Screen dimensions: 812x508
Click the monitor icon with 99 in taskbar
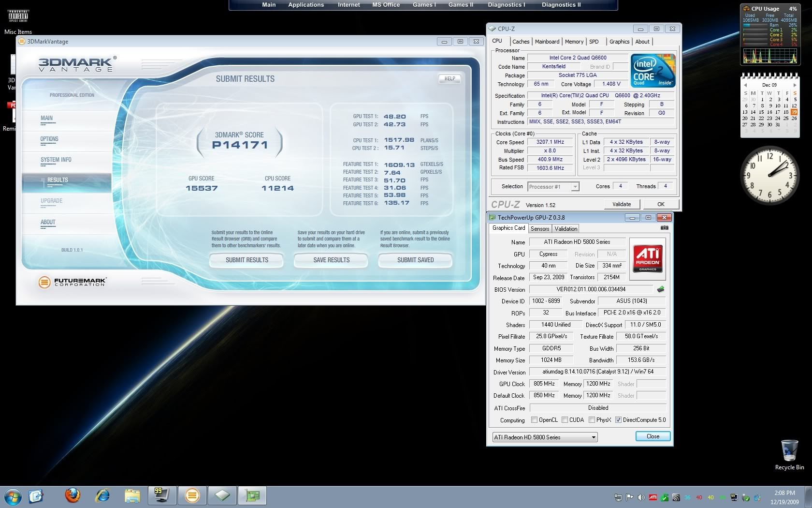point(162,496)
